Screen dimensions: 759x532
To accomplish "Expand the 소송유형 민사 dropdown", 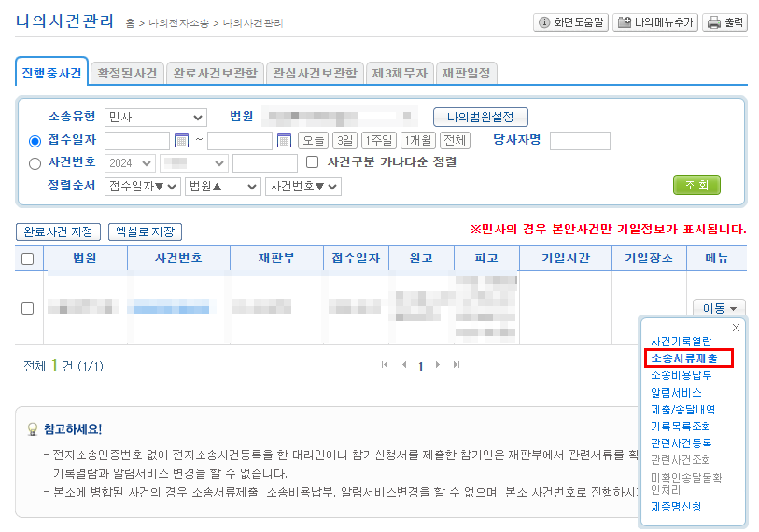I will click(155, 118).
